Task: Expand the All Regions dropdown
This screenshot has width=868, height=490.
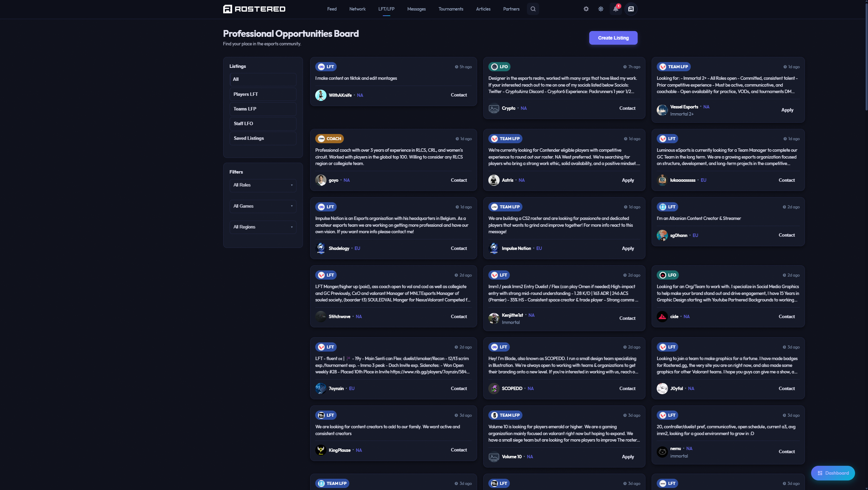Action: [x=263, y=227]
